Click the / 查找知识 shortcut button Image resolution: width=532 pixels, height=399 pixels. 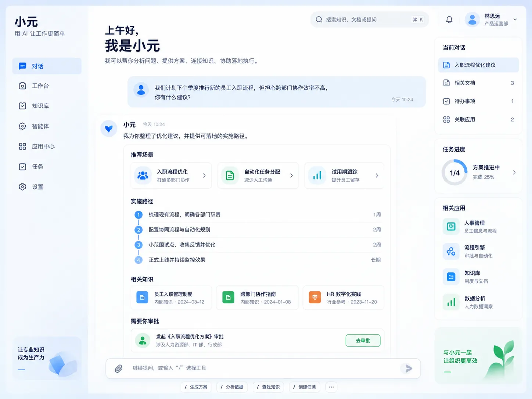coord(268,387)
